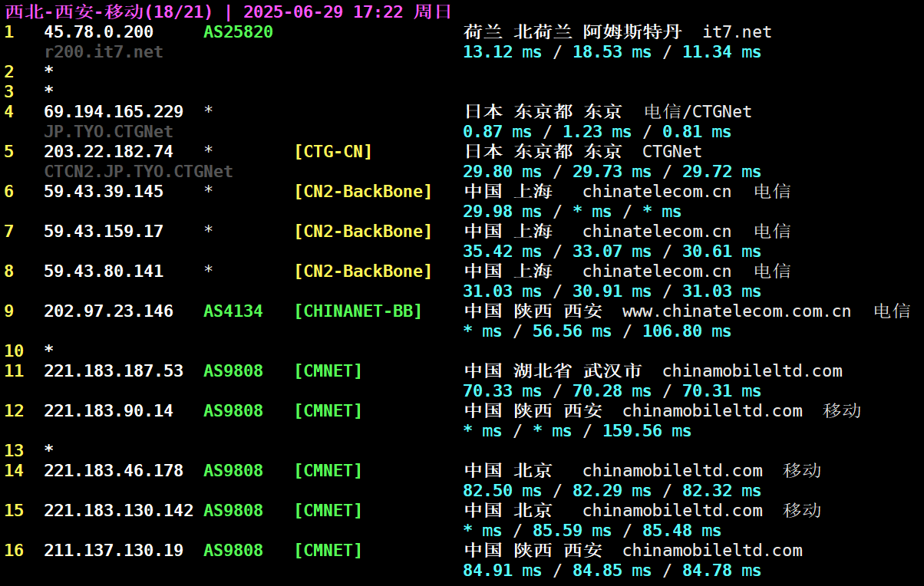Click the [CHINANET-BB] tag
Screen dimensions: 924x586
pos(358,311)
